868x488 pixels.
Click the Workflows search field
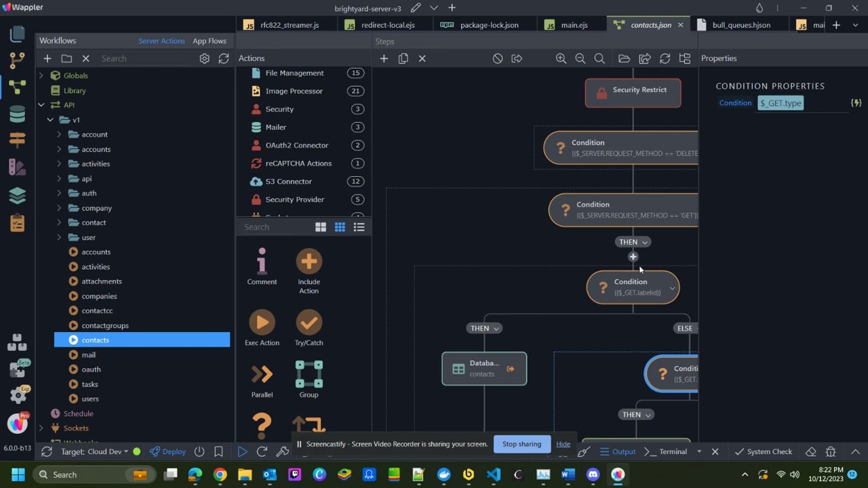pyautogui.click(x=146, y=59)
